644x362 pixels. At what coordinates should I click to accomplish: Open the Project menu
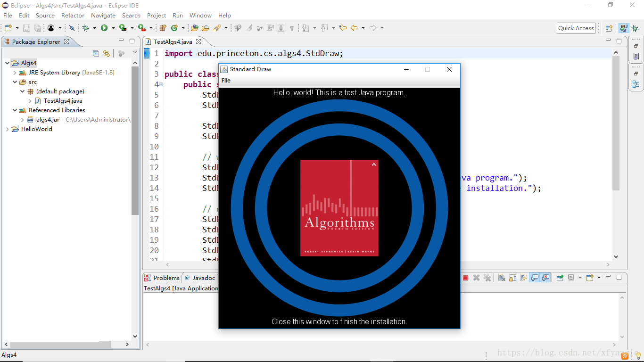pos(157,16)
